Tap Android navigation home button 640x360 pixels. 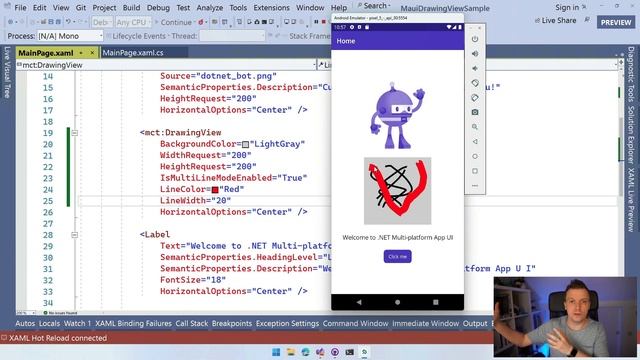tap(398, 302)
